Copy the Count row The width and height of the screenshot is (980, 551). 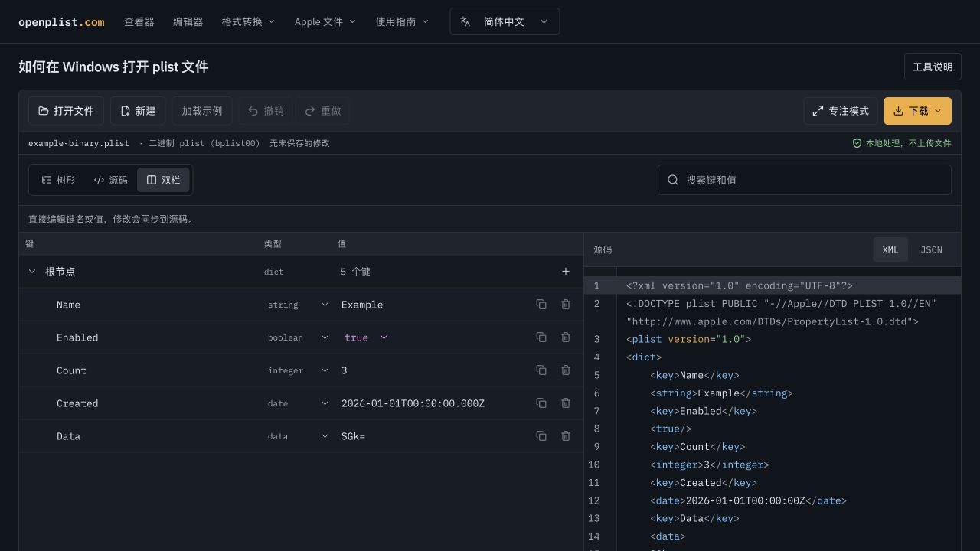click(541, 370)
